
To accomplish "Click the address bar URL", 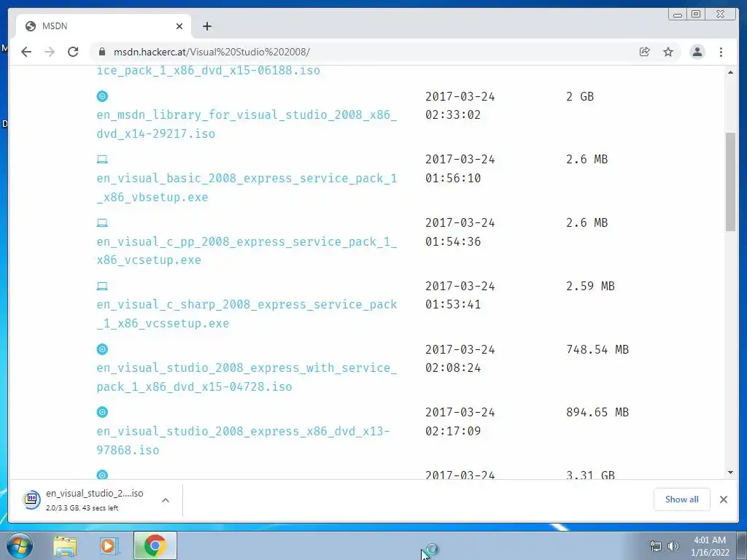I will (x=212, y=52).
